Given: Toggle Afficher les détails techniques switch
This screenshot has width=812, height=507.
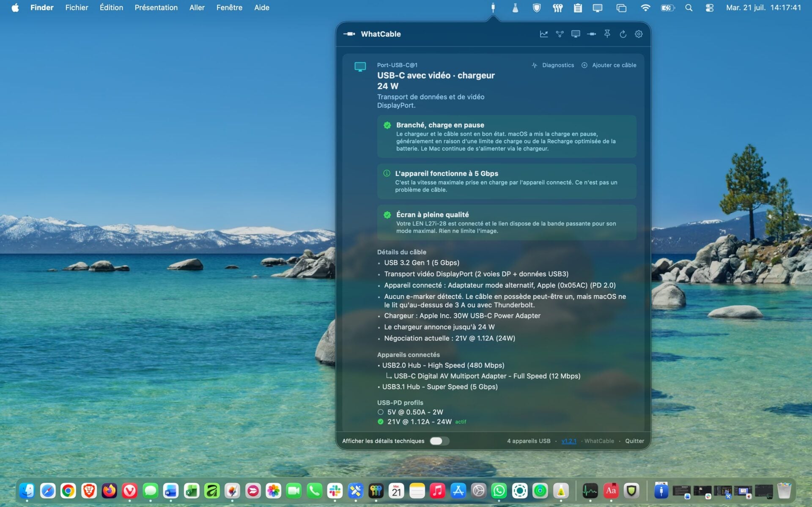Looking at the screenshot, I should pyautogui.click(x=439, y=441).
